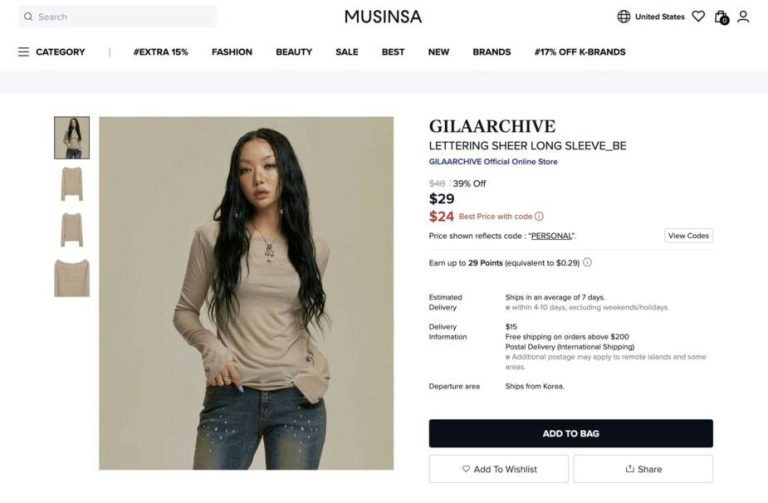This screenshot has width=768, height=503.
Task: Open the wishlist heart icon in header
Action: click(698, 17)
